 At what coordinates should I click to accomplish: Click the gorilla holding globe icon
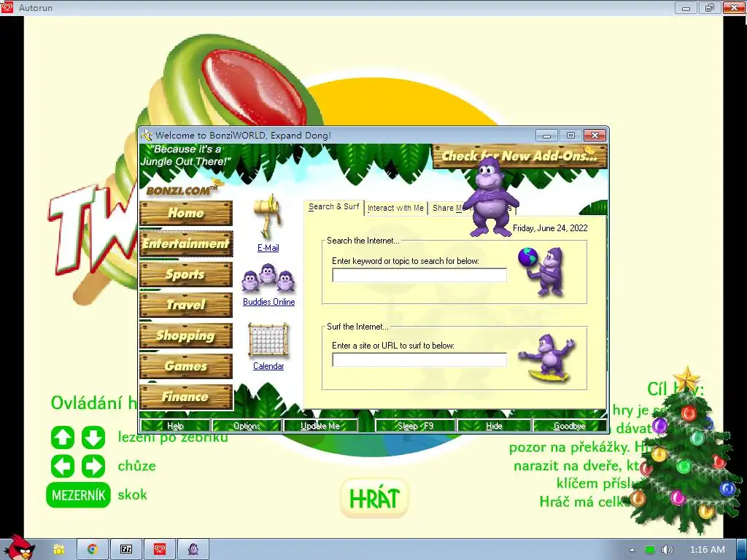coord(542,271)
